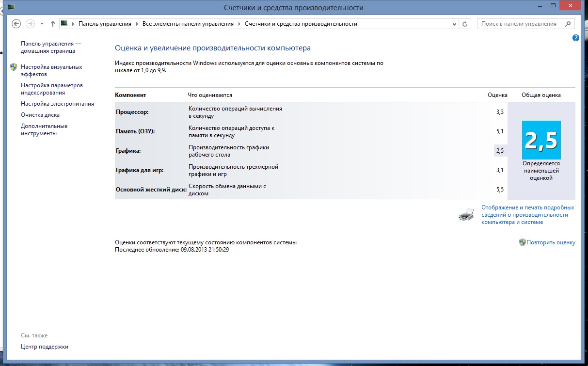Select Графика для игр score 3,1
The height and width of the screenshot is (366, 588).
500,170
